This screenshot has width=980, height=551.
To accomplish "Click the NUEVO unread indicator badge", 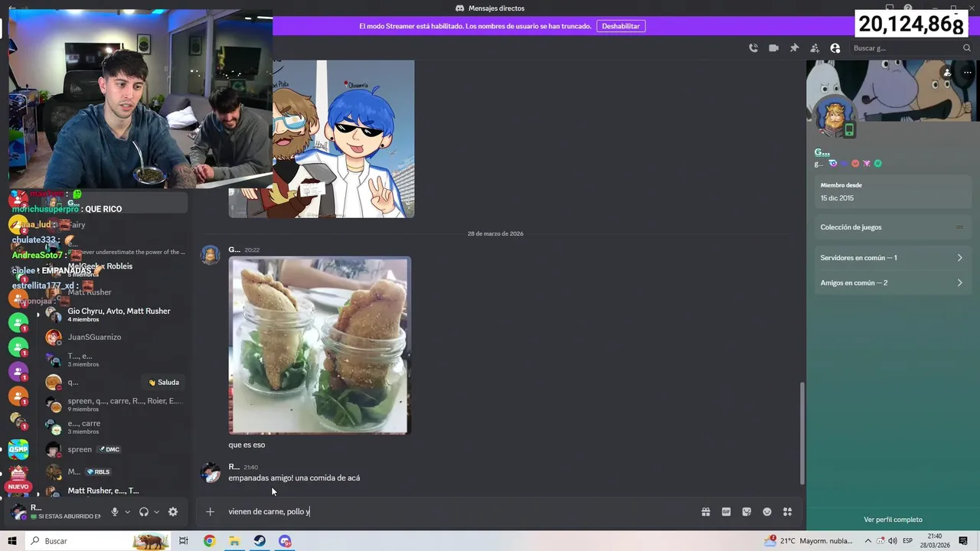I will tap(18, 487).
